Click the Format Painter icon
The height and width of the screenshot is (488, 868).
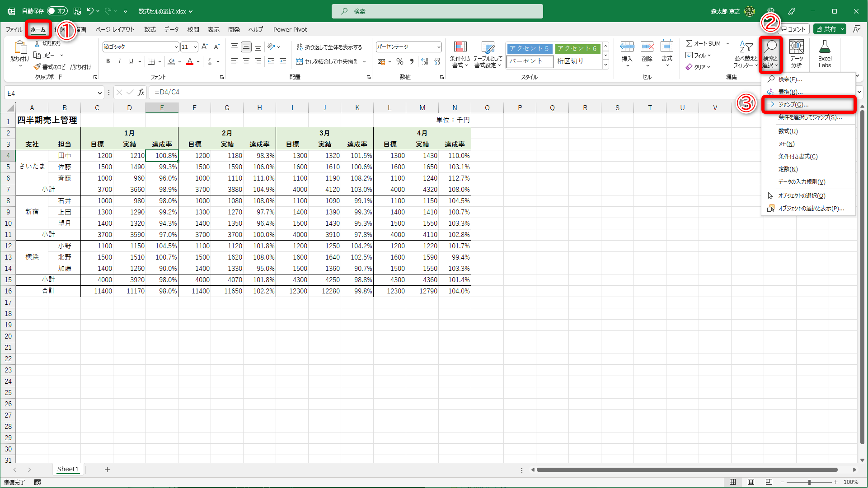(38, 67)
